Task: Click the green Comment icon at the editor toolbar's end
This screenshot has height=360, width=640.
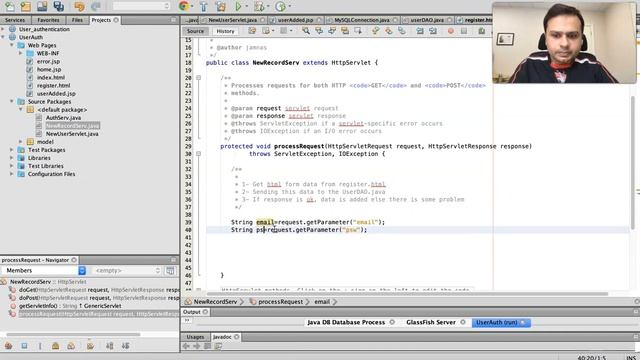Action: pyautogui.click(x=482, y=31)
